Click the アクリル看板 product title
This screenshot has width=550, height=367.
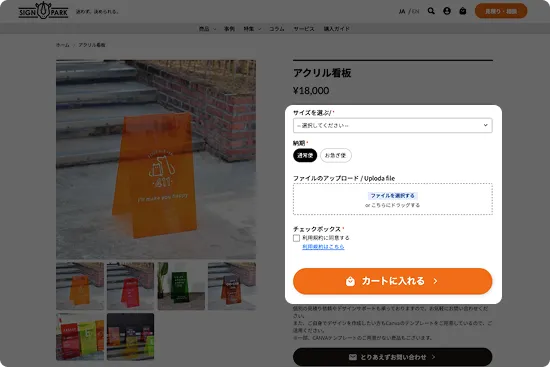click(322, 73)
